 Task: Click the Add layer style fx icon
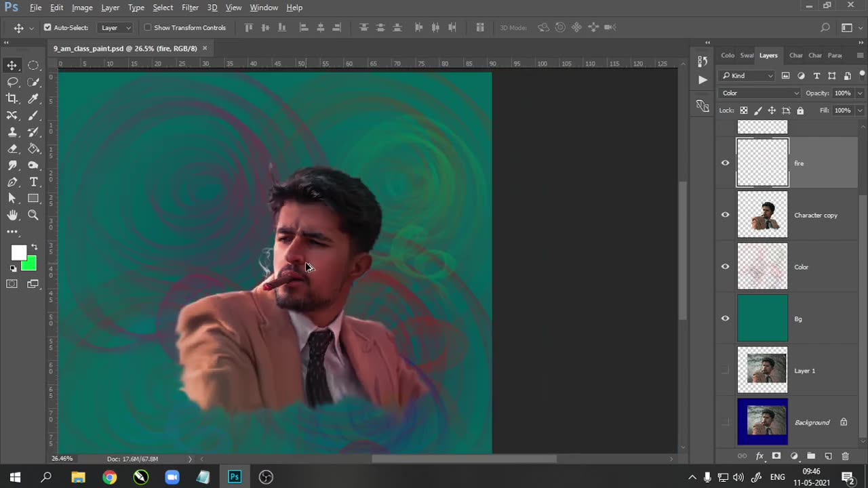pos(759,457)
